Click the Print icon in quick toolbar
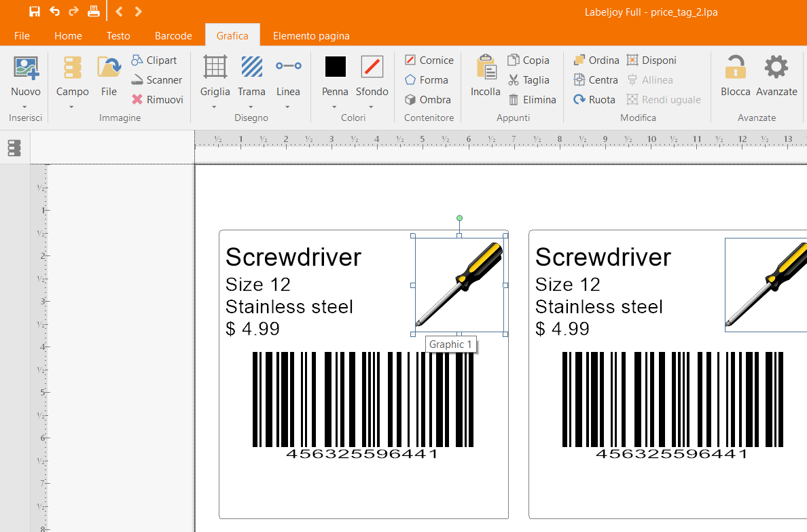Viewport: 807px width, 532px height. [x=93, y=12]
